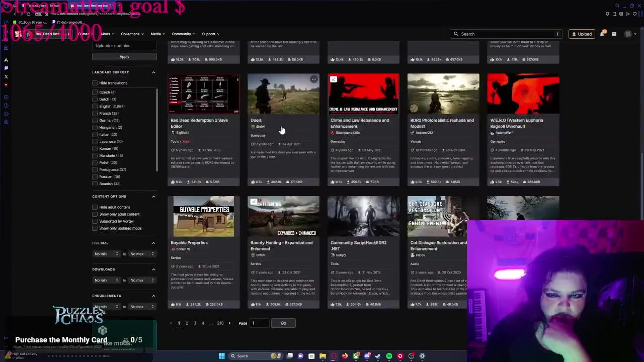Collapse the File Size section
The height and width of the screenshot is (362, 644).
[153, 243]
